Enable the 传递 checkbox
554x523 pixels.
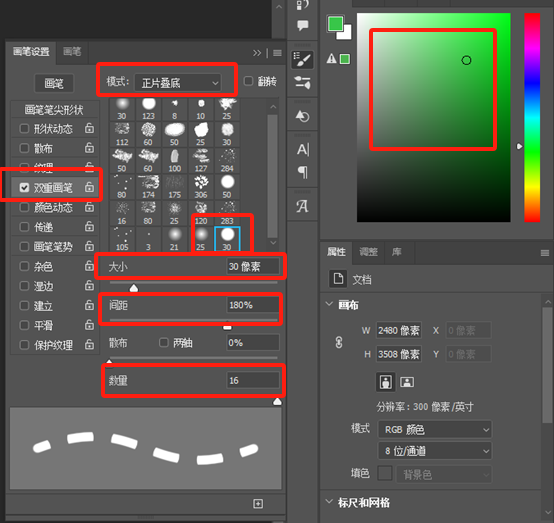pyautogui.click(x=24, y=227)
